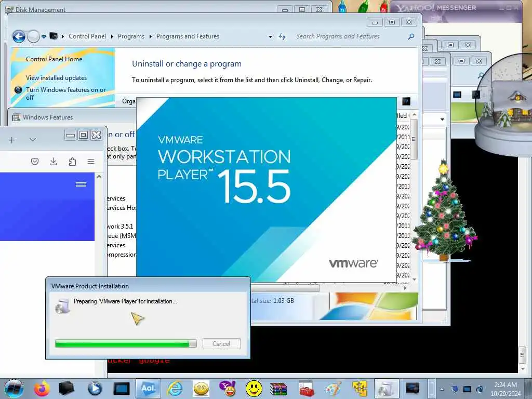Click the Back arrow in Programs and Features
Viewport: 532px width, 399px height.
click(x=19, y=36)
